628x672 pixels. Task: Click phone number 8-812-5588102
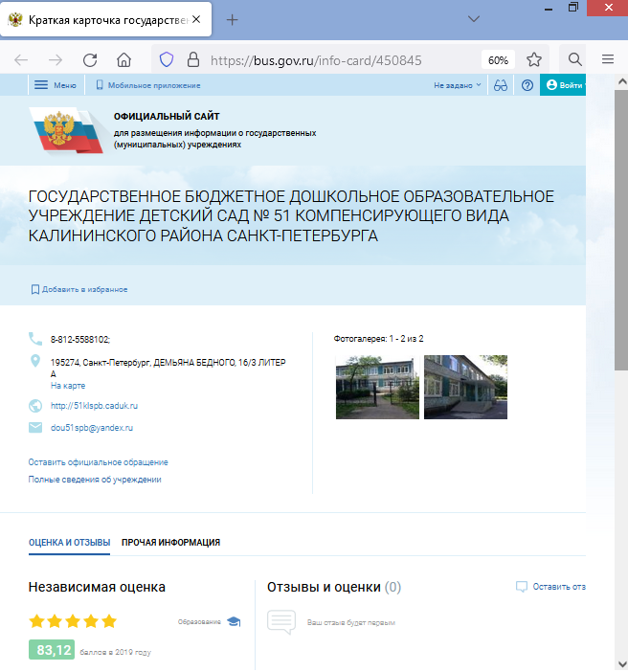79,340
